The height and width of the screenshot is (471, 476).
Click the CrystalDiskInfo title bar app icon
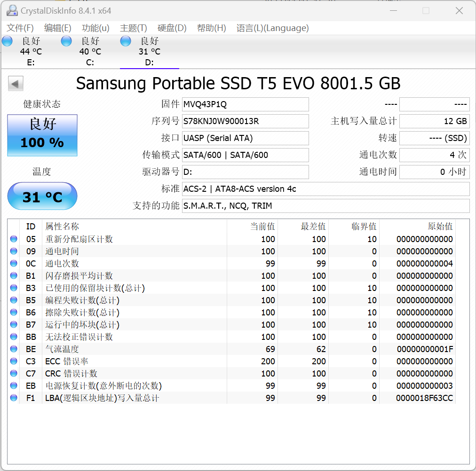[x=12, y=10]
